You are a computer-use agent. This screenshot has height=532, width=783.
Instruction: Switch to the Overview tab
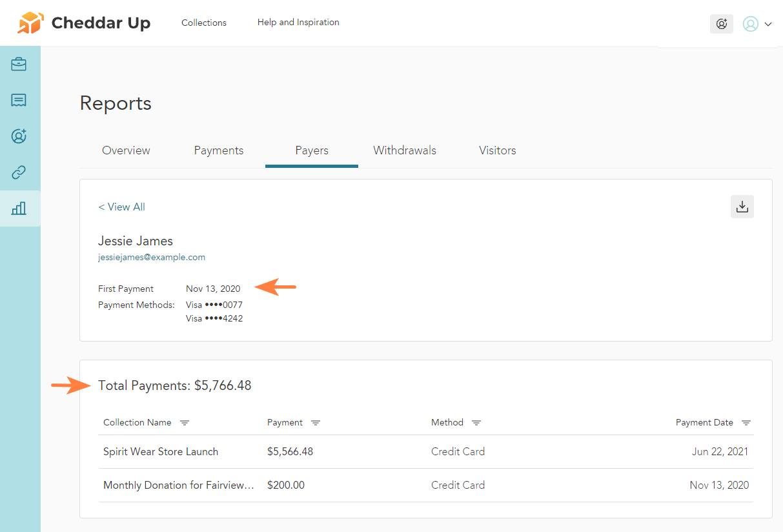click(x=126, y=150)
